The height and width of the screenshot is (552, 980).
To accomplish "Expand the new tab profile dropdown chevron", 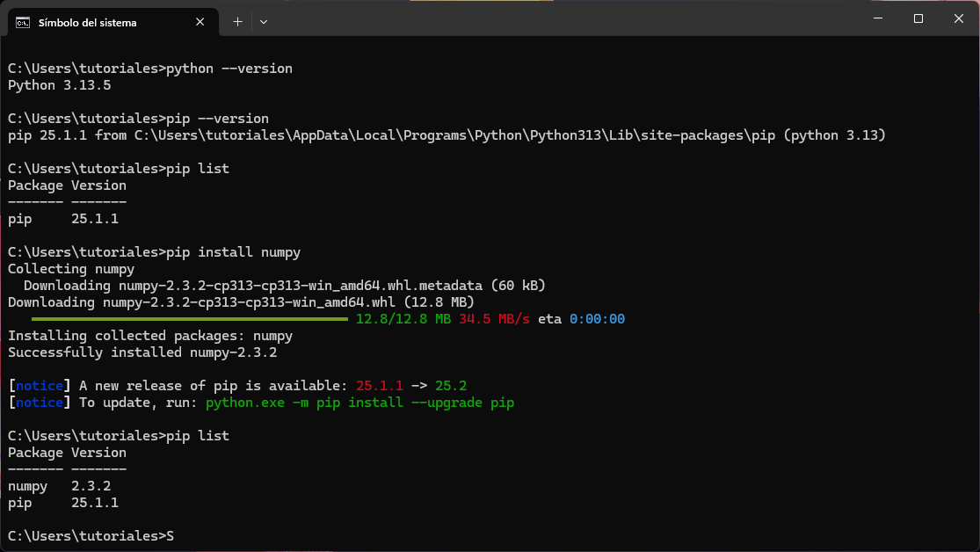I will pos(264,22).
